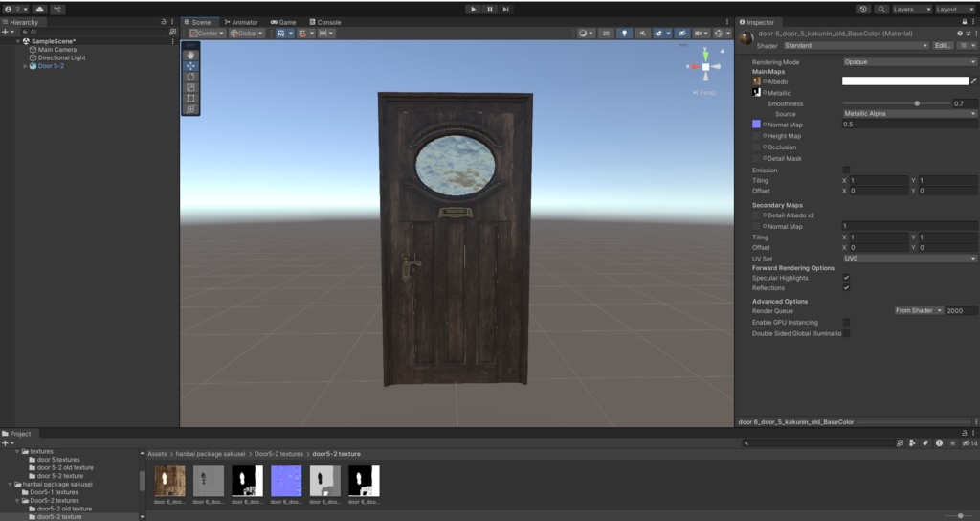Click the Albedo eyedropper icon

point(973,80)
